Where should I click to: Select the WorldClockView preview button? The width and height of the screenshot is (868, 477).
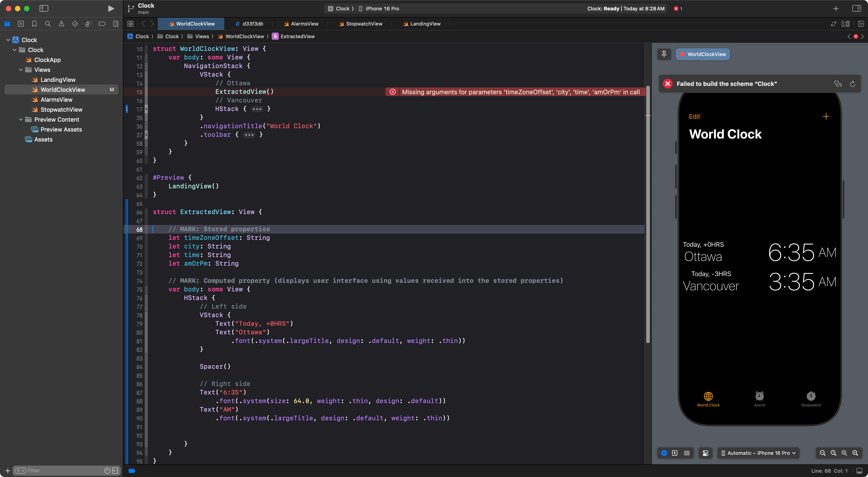(703, 54)
